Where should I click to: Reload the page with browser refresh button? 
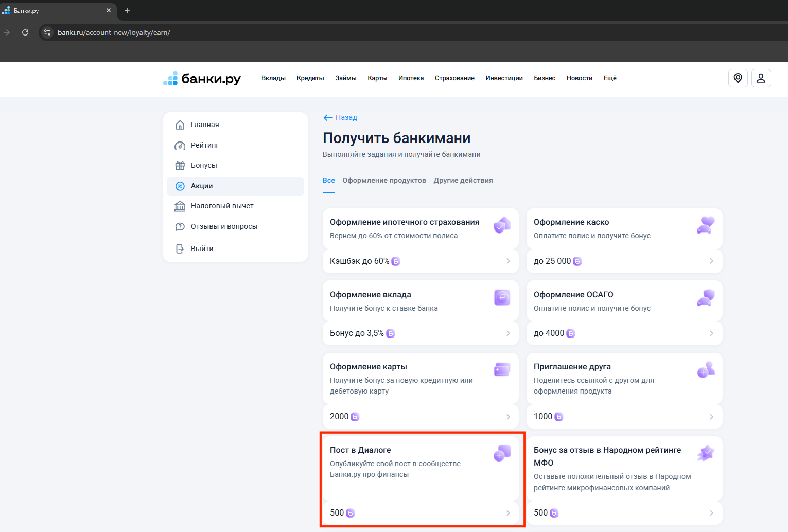25,32
